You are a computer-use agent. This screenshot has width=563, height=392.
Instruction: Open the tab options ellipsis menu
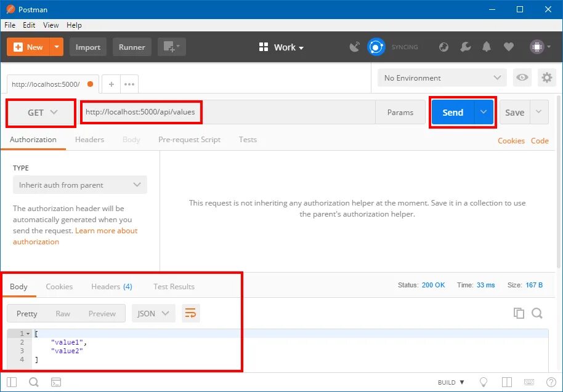[129, 84]
